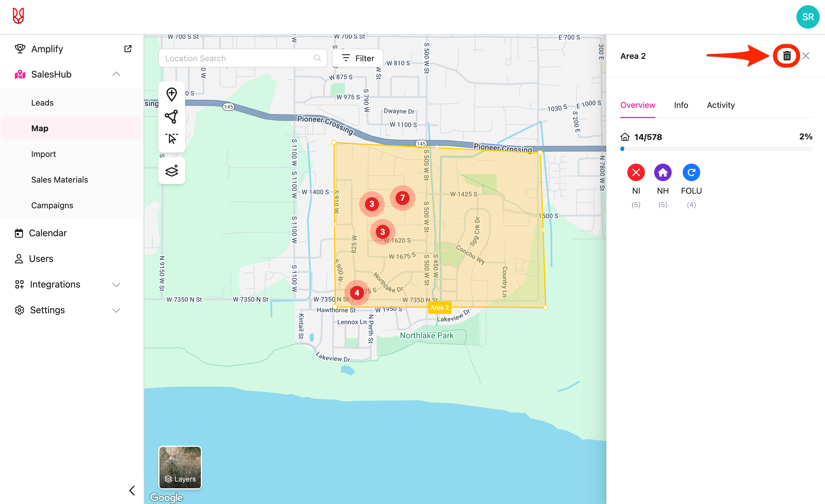825x504 pixels.
Task: Select the lasso selection cursor tool
Action: [x=171, y=138]
